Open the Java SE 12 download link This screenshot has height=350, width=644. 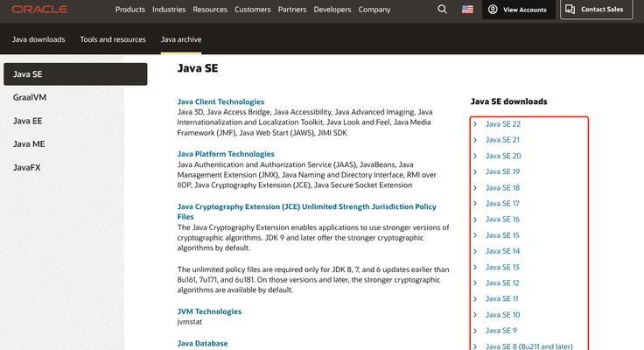coord(502,283)
